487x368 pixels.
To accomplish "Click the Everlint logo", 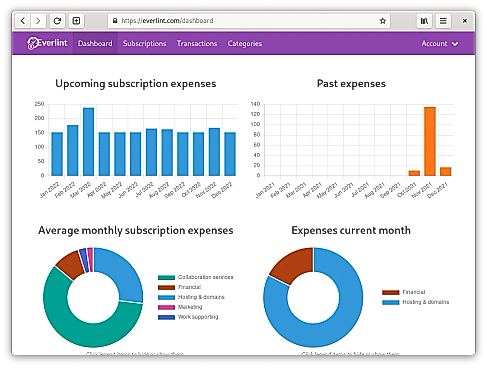I will coord(47,43).
